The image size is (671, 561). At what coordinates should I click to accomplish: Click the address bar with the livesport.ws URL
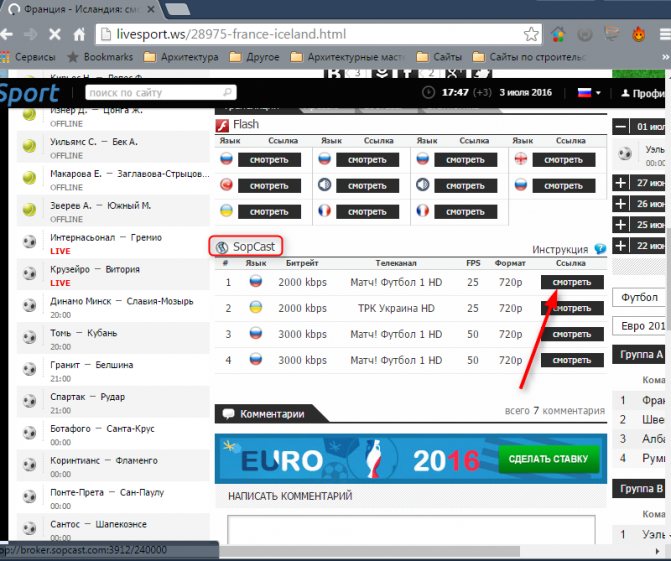coord(317,34)
